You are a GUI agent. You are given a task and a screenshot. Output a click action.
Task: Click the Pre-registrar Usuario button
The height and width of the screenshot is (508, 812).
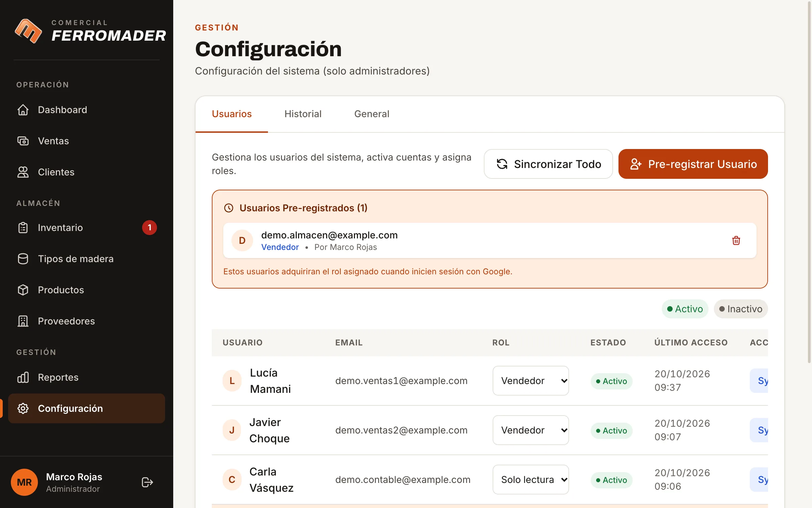click(693, 164)
